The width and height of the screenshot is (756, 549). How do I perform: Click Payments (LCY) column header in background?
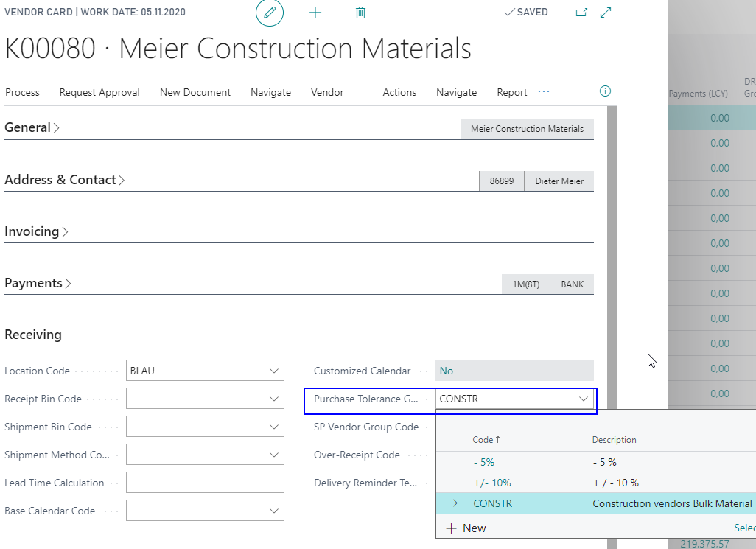click(698, 93)
